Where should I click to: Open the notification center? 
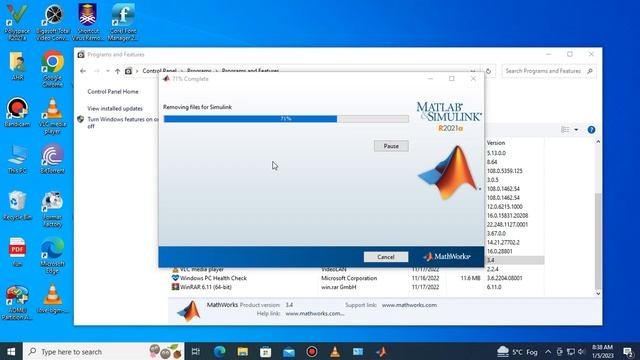click(x=629, y=351)
